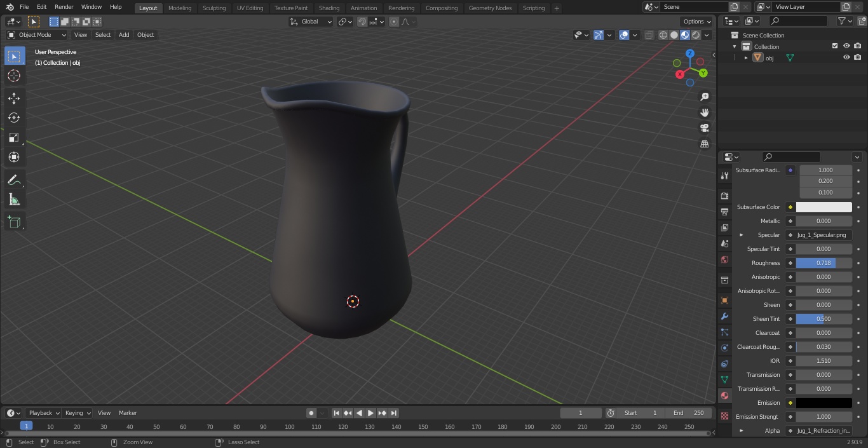Open the Tool properties tab
This screenshot has width=868, height=448.
click(724, 175)
